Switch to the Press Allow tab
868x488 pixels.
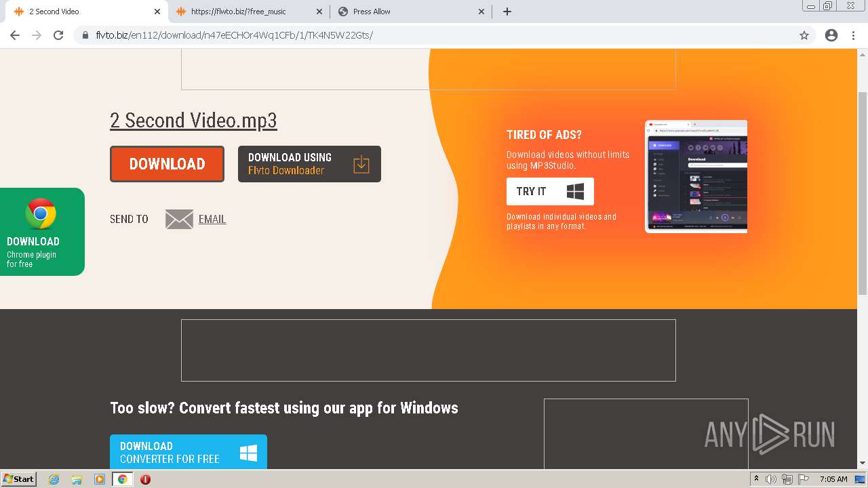(x=411, y=12)
